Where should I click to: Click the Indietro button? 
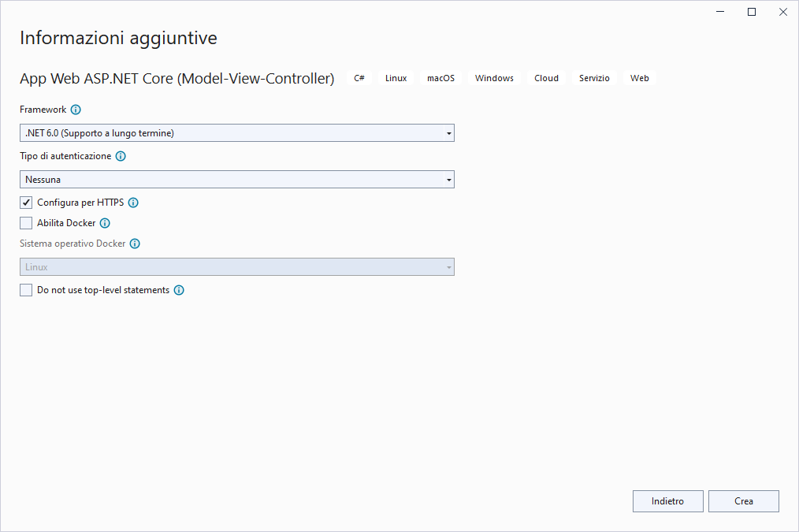[x=668, y=501]
